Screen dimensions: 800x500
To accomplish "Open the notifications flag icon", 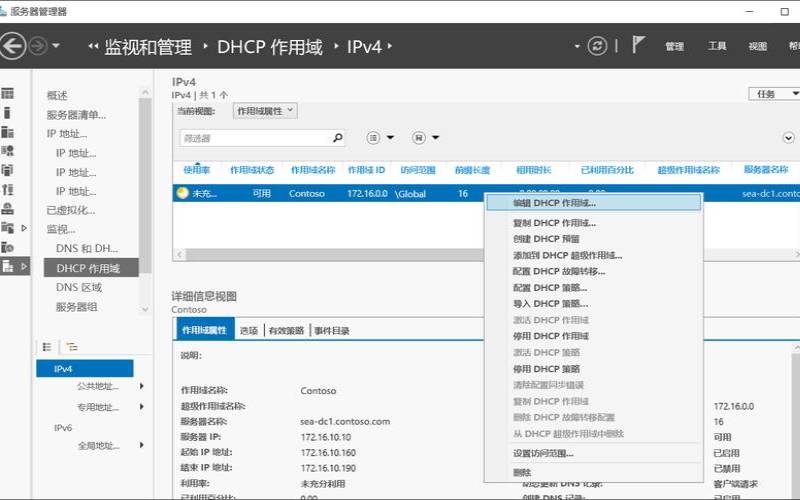I will (638, 46).
